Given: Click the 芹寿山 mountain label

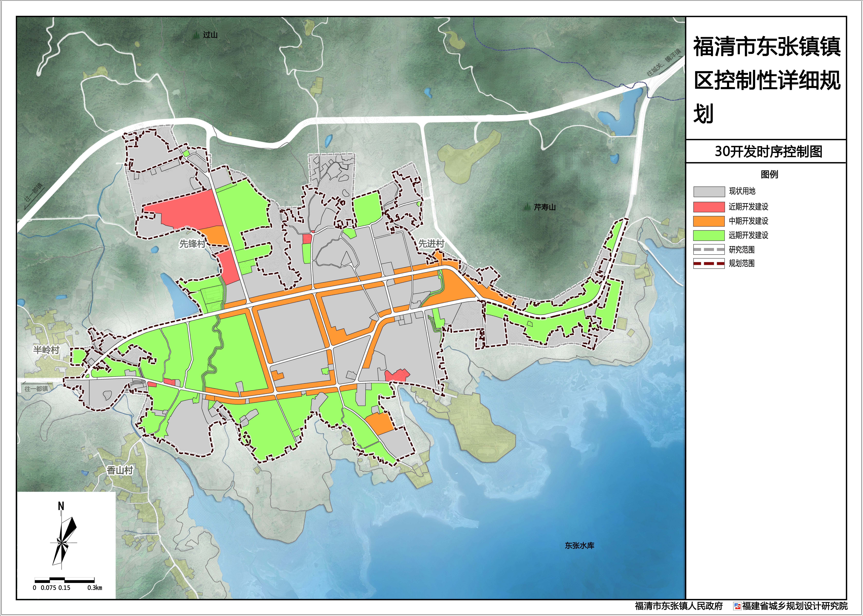Looking at the screenshot, I should click(545, 207).
